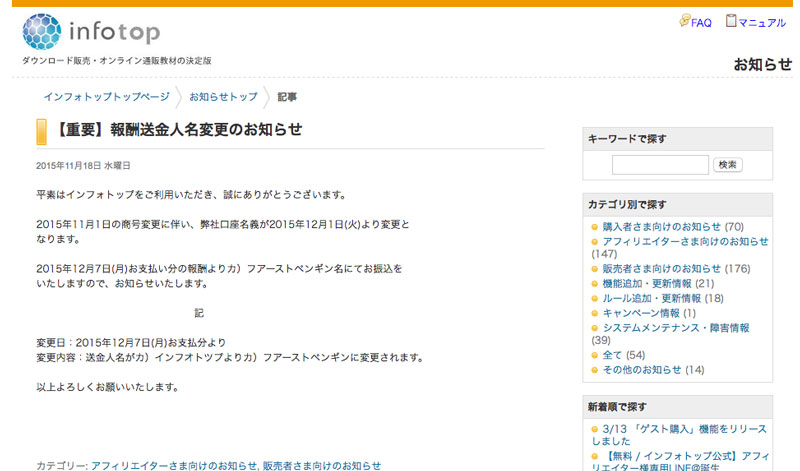This screenshot has height=471, width=800.
Task: Go to インフォトップトップページ breadcrumb
Action: click(x=106, y=97)
